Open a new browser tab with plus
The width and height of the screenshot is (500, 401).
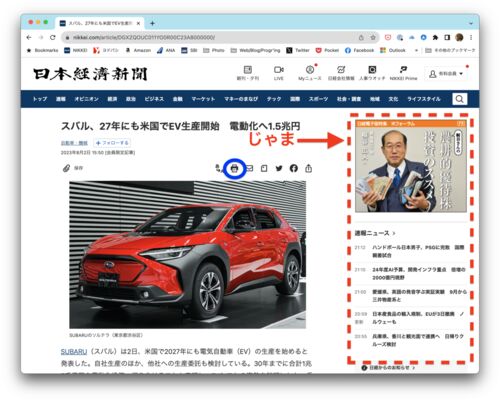152,23
